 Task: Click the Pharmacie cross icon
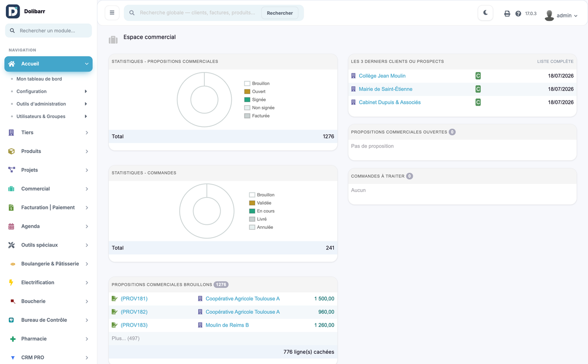click(12, 339)
